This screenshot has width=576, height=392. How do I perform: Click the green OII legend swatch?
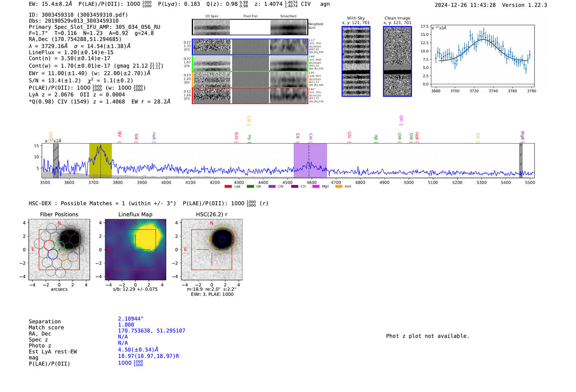(250, 186)
